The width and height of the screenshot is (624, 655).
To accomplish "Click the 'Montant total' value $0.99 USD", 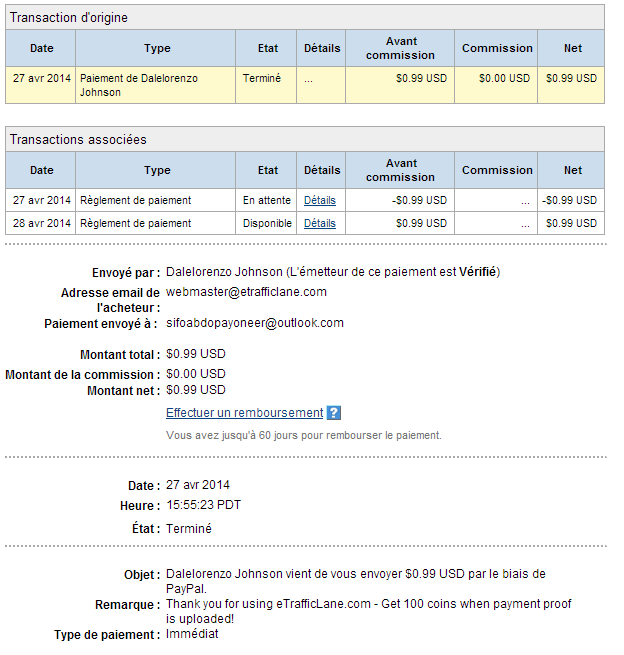I will 195,354.
